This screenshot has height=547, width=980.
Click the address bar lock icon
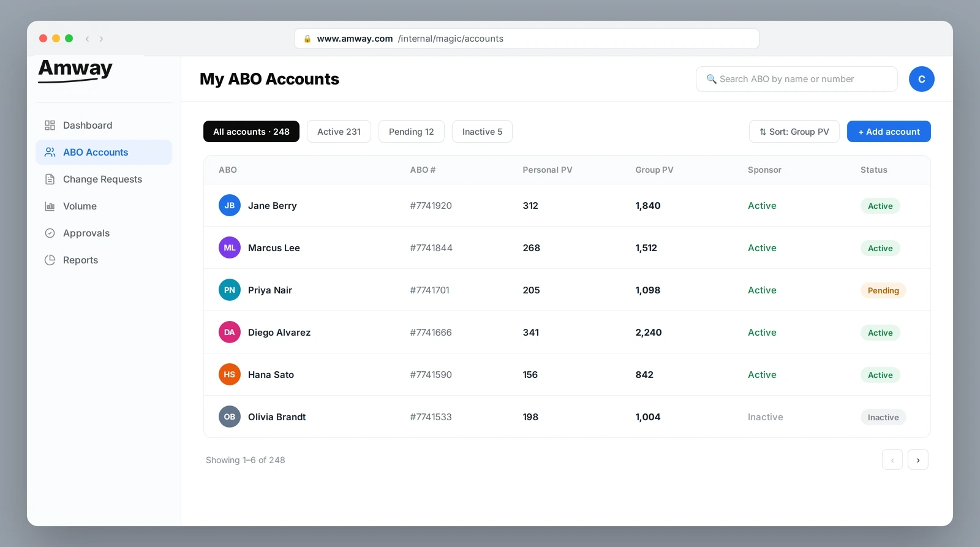point(307,39)
